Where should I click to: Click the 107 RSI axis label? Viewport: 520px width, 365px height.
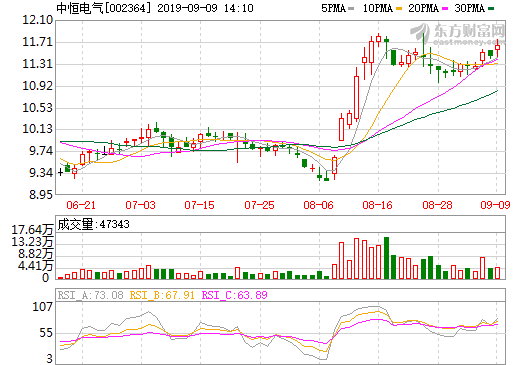pyautogui.click(x=42, y=306)
